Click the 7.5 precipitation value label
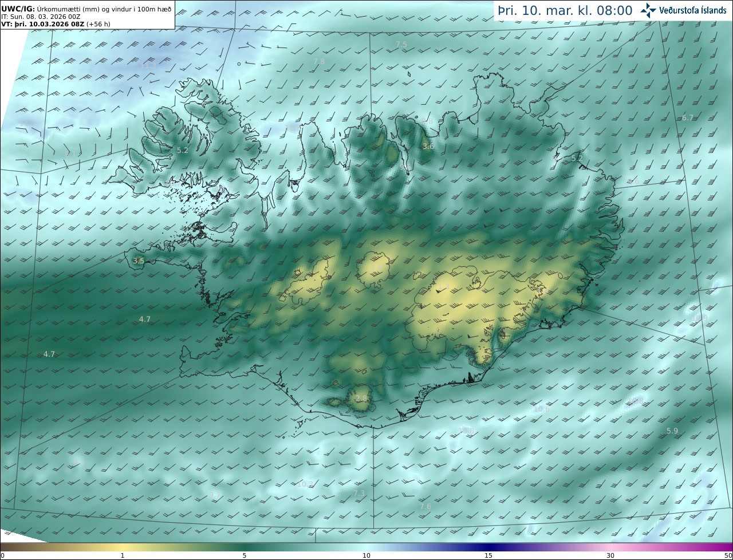The width and height of the screenshot is (733, 560). tap(401, 44)
